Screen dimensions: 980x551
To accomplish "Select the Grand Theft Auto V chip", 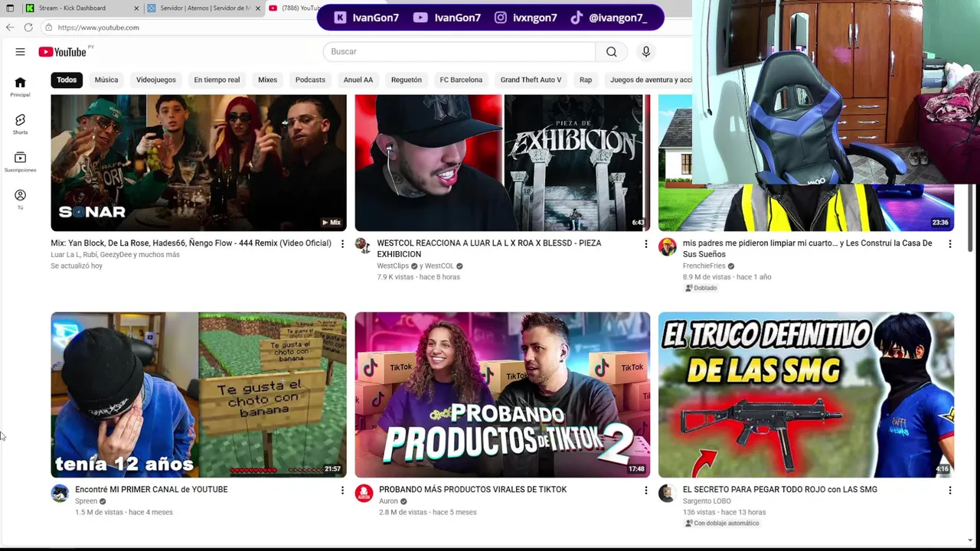I will [x=531, y=80].
